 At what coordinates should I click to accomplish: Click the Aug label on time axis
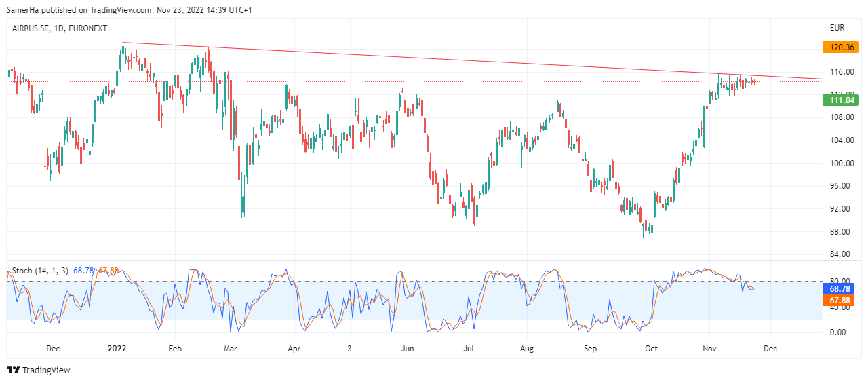pyautogui.click(x=528, y=349)
